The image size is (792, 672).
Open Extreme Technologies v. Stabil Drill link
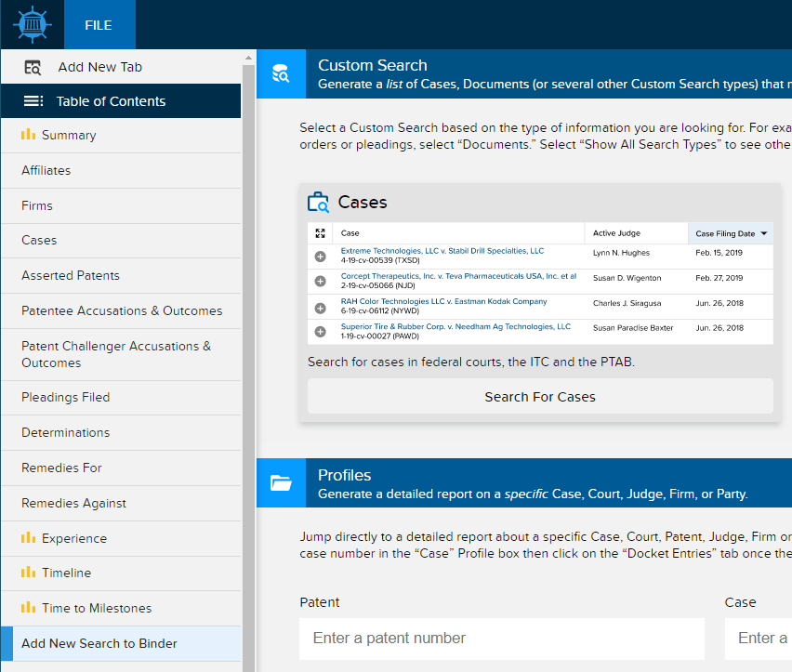(x=442, y=251)
